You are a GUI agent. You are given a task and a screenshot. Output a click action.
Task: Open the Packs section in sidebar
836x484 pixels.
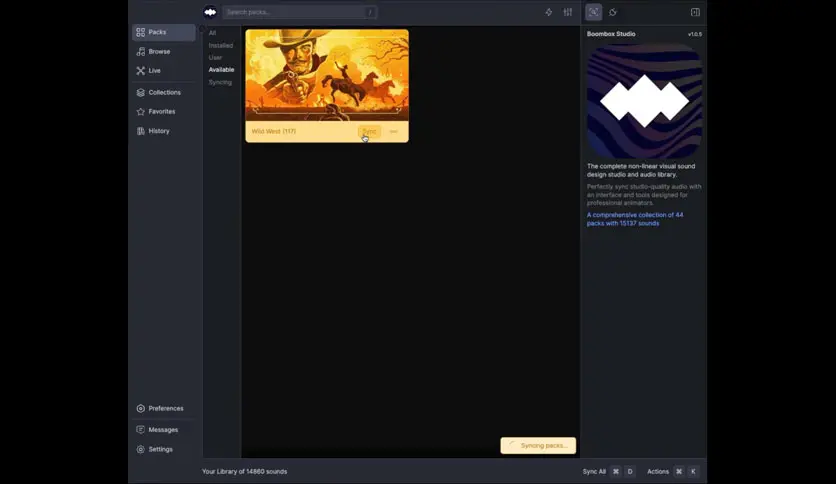click(164, 33)
